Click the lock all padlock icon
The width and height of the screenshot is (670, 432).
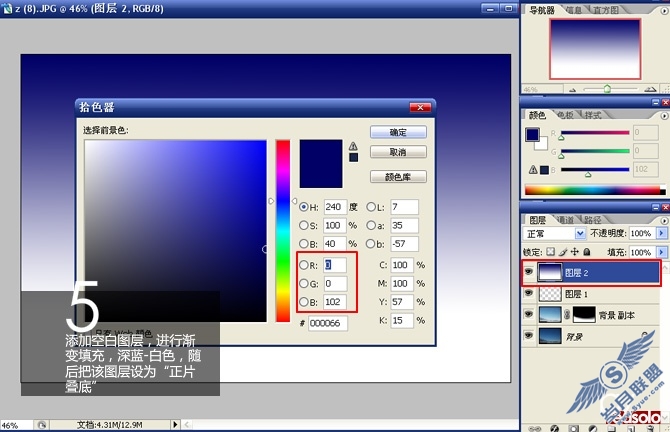(587, 252)
